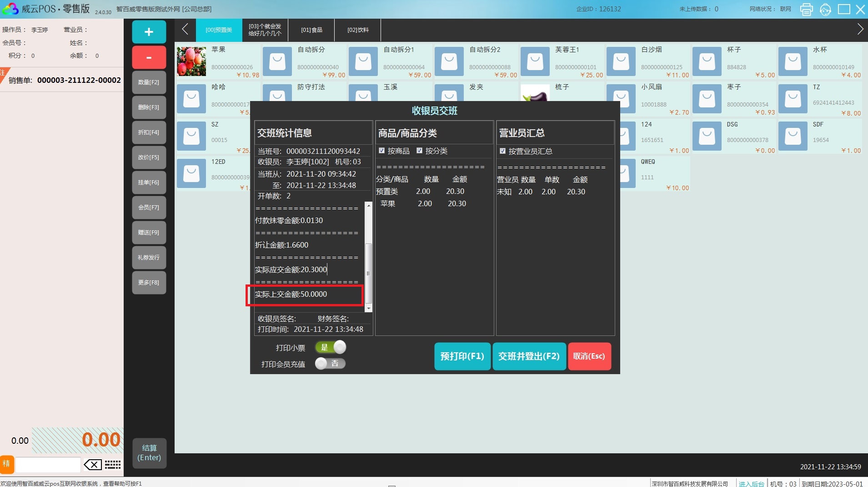Select the apple product thumbnail
The image size is (868, 487).
click(x=191, y=61)
